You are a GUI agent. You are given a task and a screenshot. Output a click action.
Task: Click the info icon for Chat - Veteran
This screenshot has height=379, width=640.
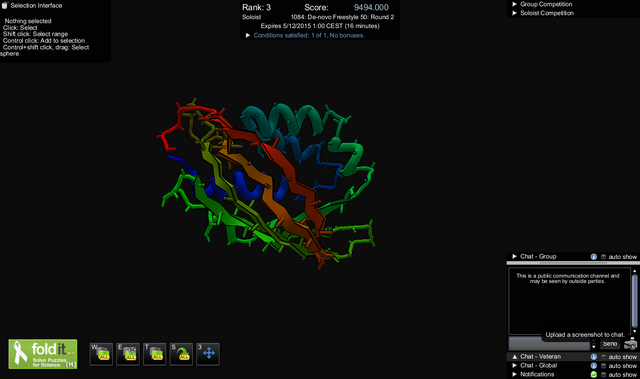(593, 357)
